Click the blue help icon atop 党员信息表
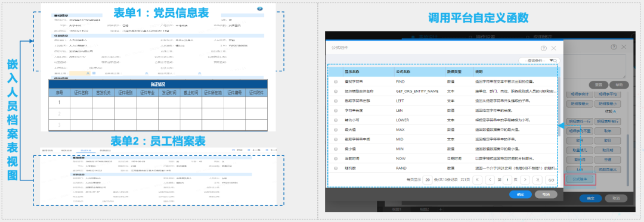Screen dimensions: 644x222 (x=259, y=8)
